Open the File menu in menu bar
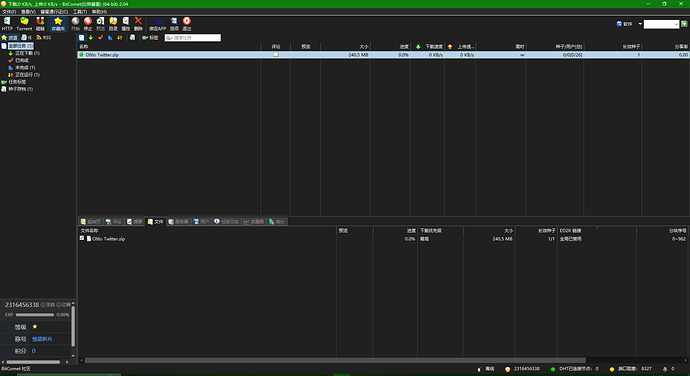The height and width of the screenshot is (376, 690). click(x=9, y=11)
